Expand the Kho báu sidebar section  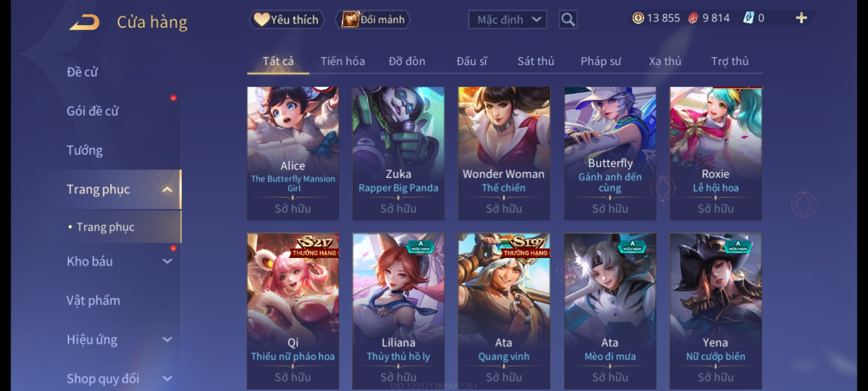pyautogui.click(x=167, y=261)
